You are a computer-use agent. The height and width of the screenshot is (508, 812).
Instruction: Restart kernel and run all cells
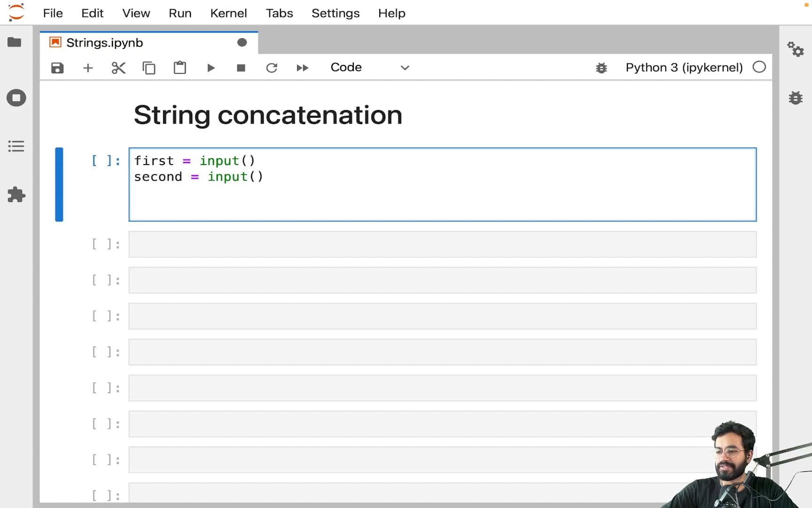pyautogui.click(x=302, y=68)
